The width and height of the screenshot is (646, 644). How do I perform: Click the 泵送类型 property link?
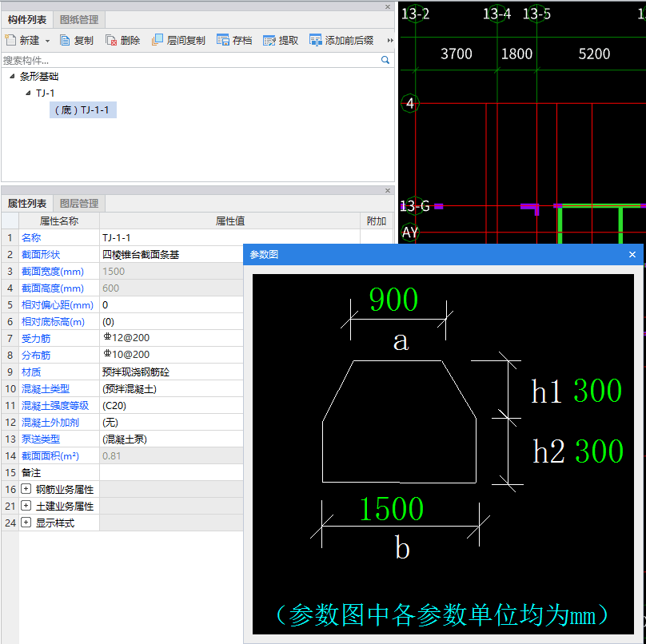coord(41,439)
